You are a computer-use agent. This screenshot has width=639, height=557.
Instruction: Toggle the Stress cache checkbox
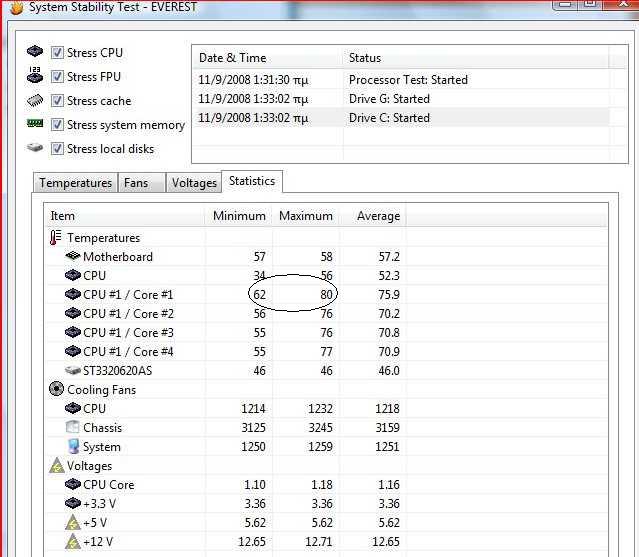click(57, 101)
